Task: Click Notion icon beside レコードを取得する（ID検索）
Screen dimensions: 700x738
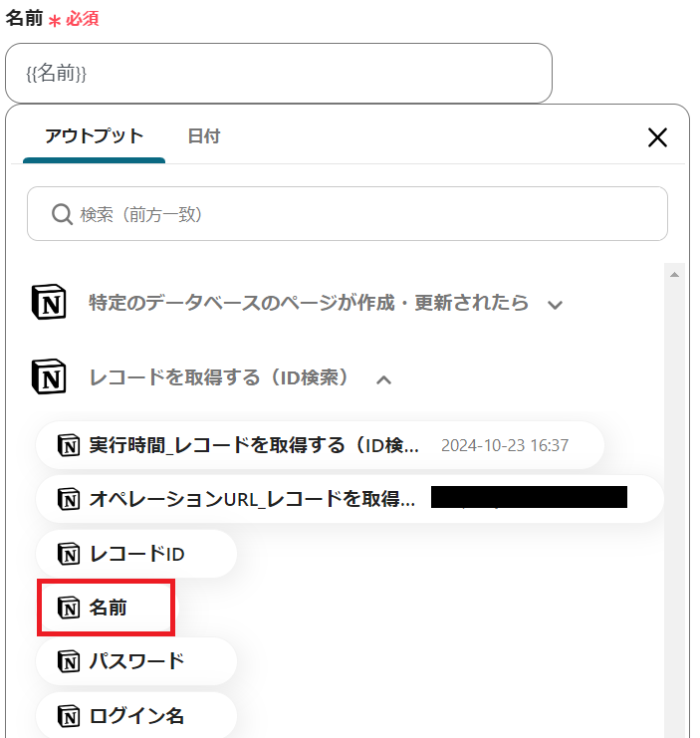Action: tap(49, 376)
